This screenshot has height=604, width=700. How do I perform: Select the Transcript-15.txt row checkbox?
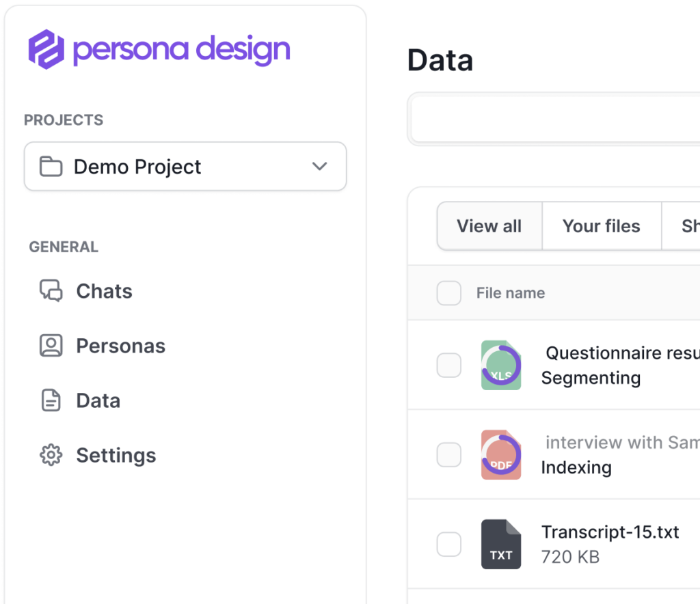(x=448, y=545)
